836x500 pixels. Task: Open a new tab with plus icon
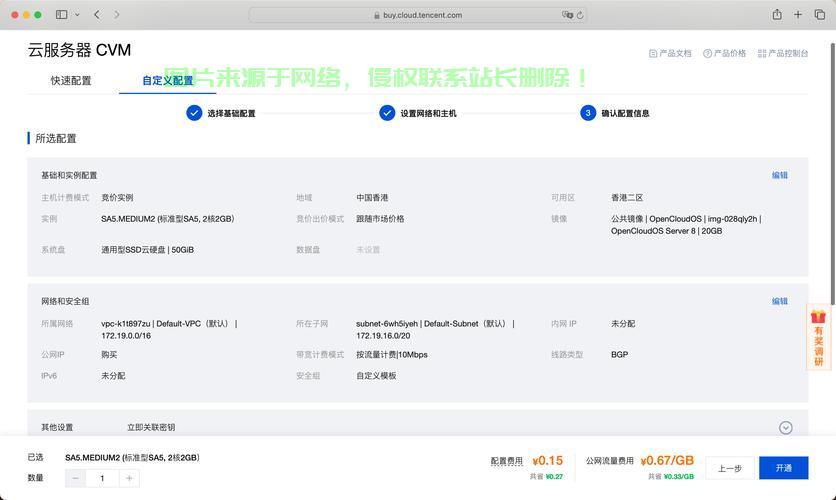[798, 15]
